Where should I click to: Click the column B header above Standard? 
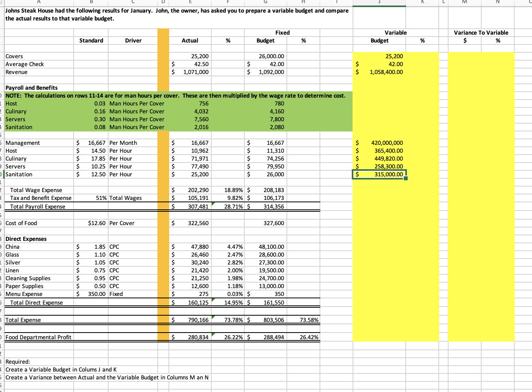coord(91,2)
